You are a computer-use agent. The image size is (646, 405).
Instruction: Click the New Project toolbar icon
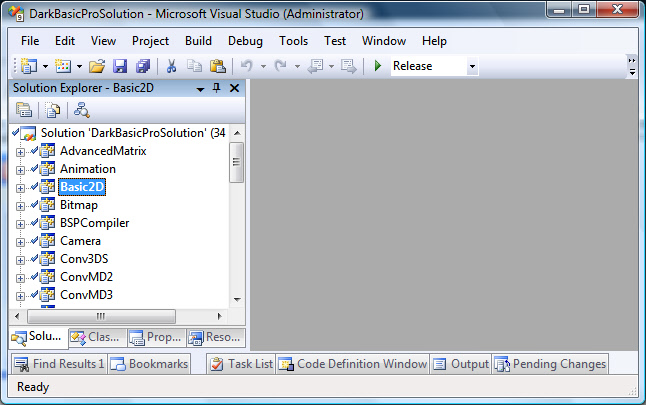coord(26,66)
